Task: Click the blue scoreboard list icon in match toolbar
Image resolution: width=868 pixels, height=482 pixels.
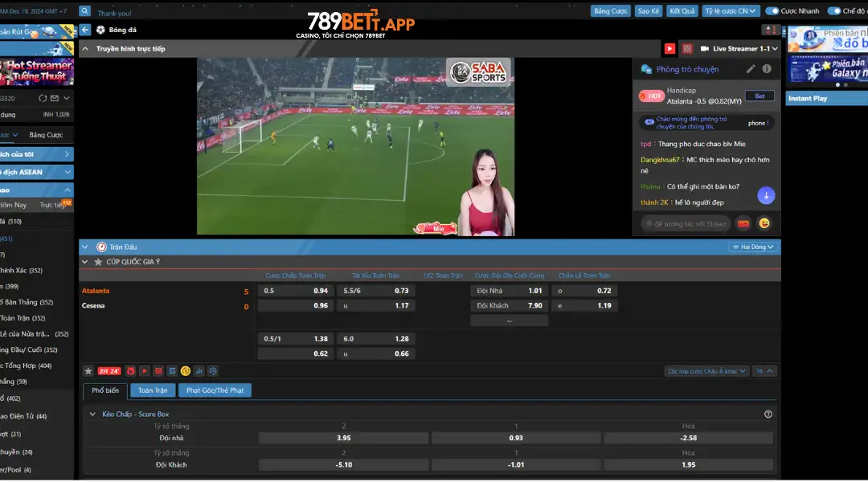Action: 172,371
